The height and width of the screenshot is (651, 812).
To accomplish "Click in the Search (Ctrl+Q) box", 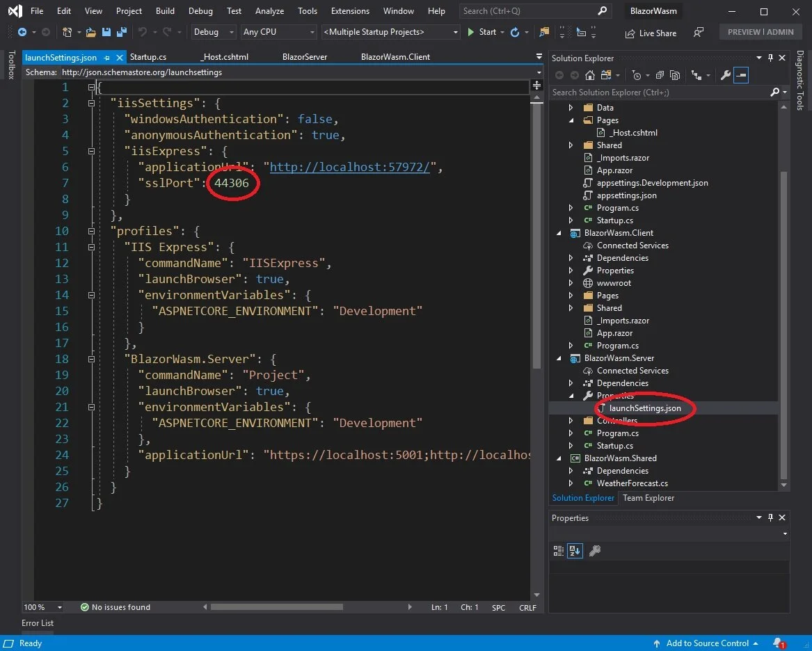I will click(535, 11).
